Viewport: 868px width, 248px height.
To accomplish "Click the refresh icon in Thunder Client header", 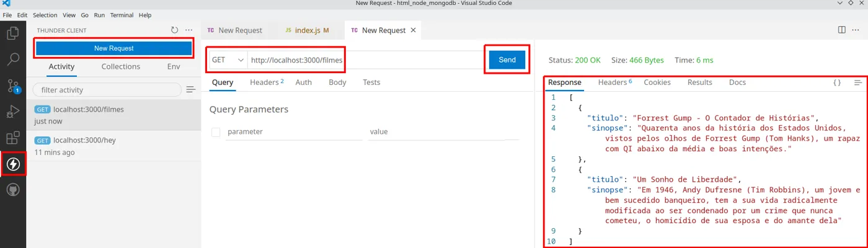I will (175, 30).
